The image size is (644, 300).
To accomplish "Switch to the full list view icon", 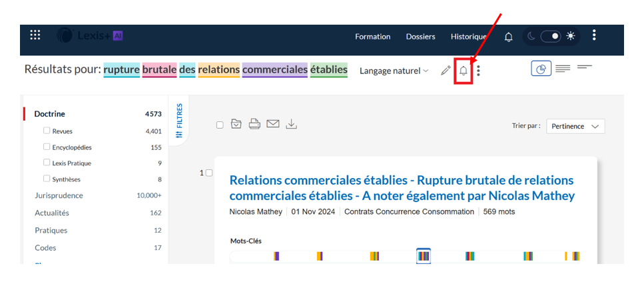I will pos(563,68).
